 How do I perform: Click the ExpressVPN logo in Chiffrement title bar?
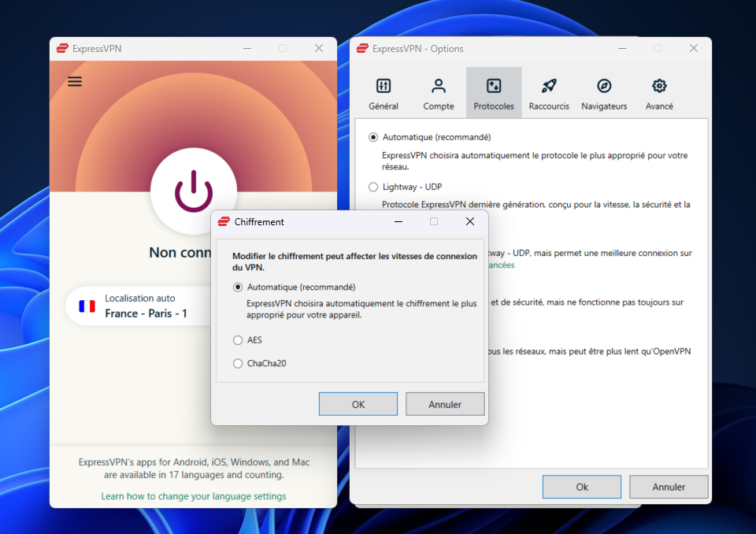(x=224, y=222)
